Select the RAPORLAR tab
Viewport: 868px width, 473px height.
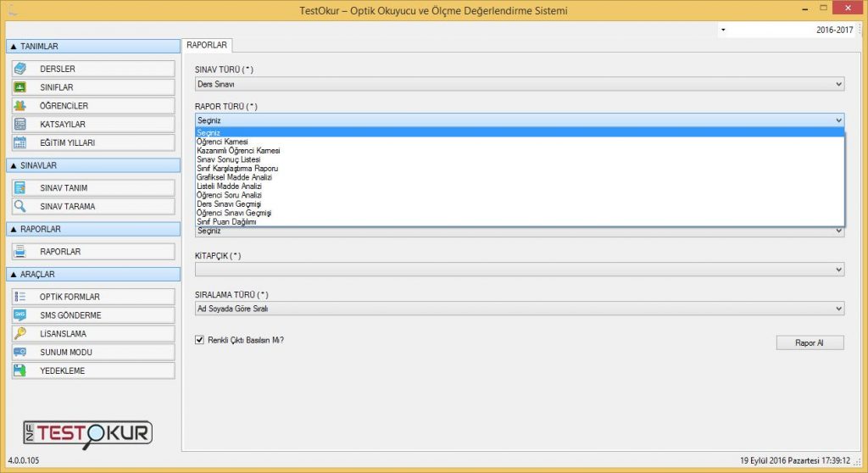207,45
